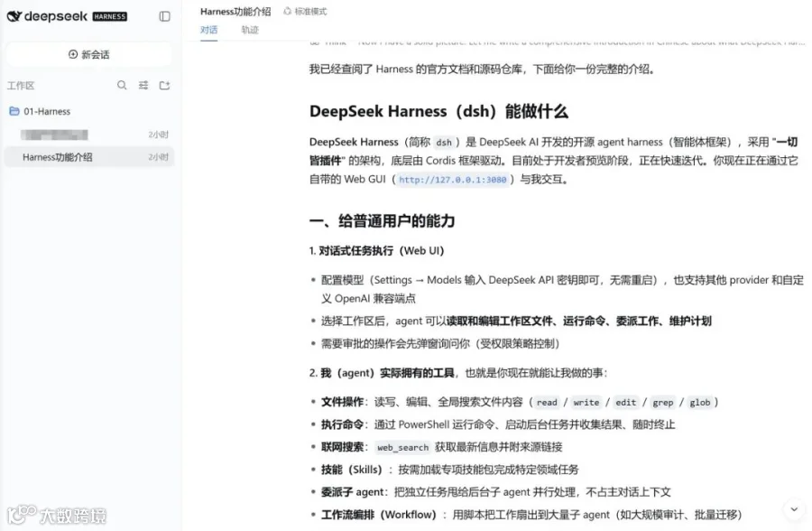Search the workspace with magnifier icon
This screenshot has height=531, width=812.
(122, 85)
